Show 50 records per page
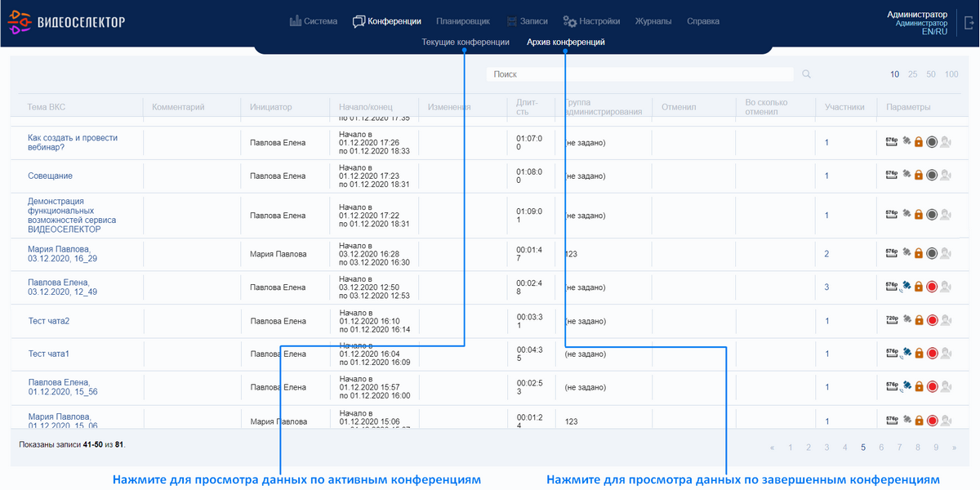The height and width of the screenshot is (490, 980). click(931, 74)
